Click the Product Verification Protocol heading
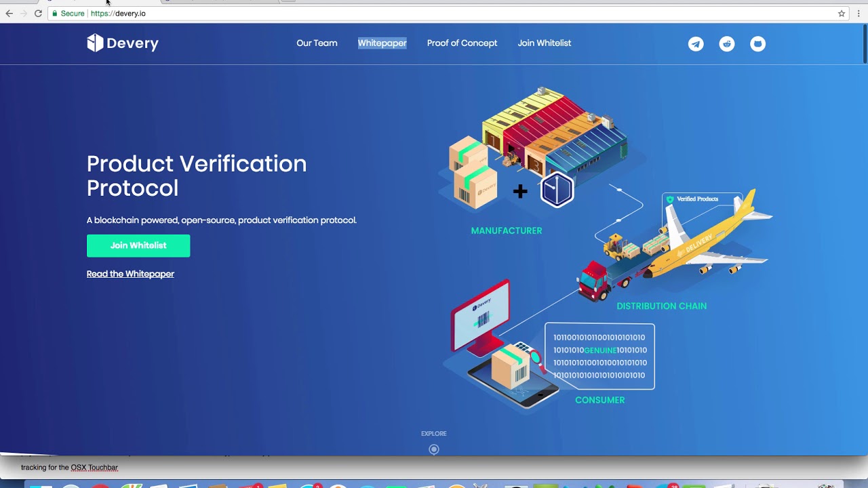Screen dimensions: 868x488 pos(197,176)
